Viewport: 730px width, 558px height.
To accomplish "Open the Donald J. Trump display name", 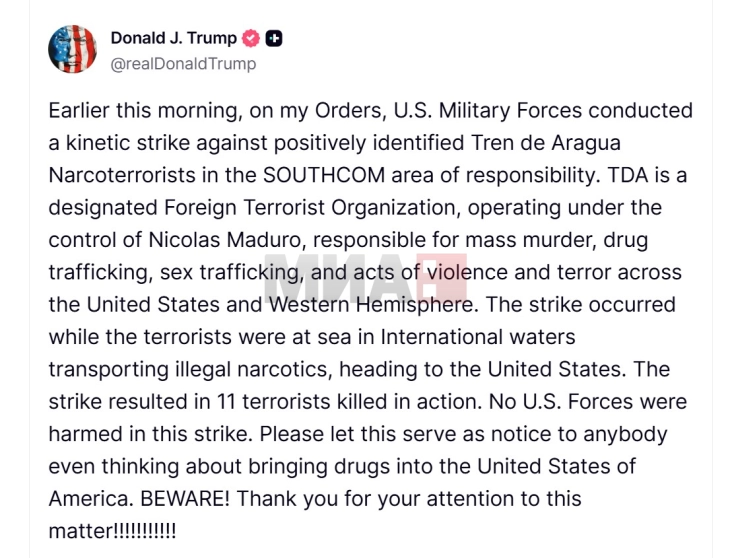I will (x=173, y=39).
